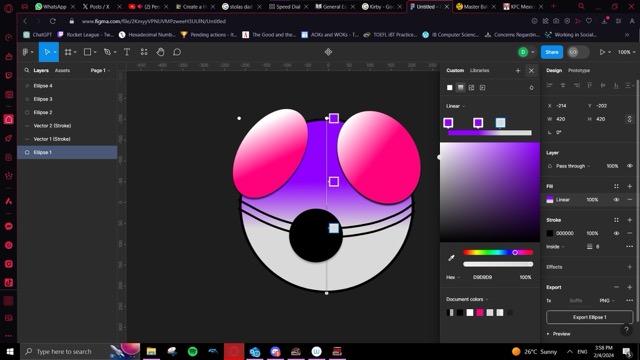Open the help question mark button

pyautogui.click(x=626, y=329)
